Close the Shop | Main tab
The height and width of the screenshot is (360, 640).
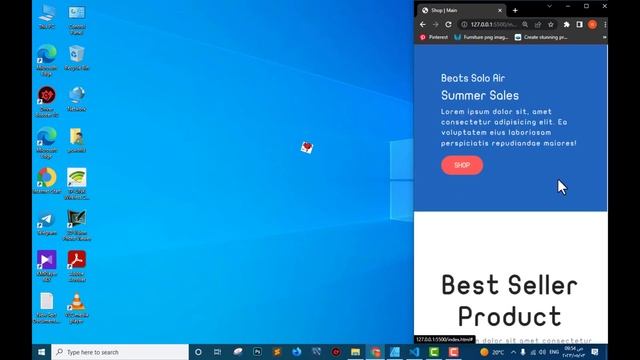pyautogui.click(x=500, y=11)
